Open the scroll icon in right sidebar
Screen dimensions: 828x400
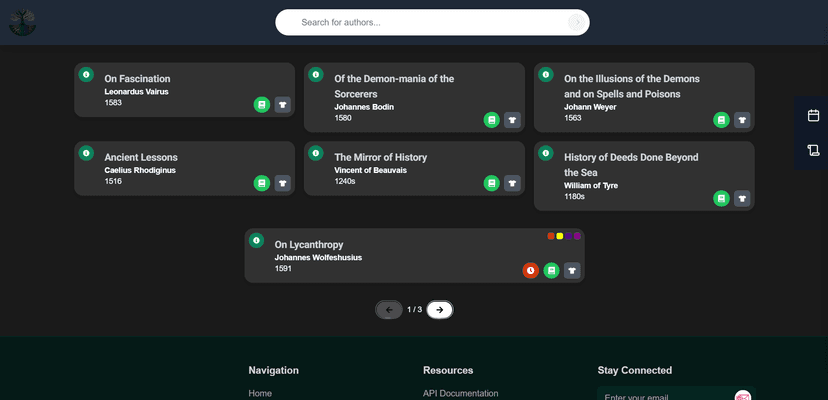click(813, 150)
